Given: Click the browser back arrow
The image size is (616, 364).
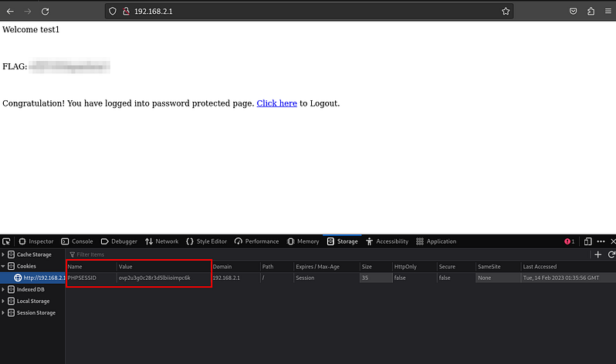Looking at the screenshot, I should tap(9, 12).
